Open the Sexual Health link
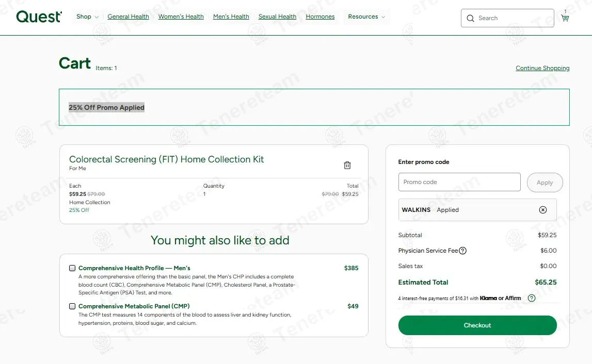The width and height of the screenshot is (592, 364). point(277,17)
